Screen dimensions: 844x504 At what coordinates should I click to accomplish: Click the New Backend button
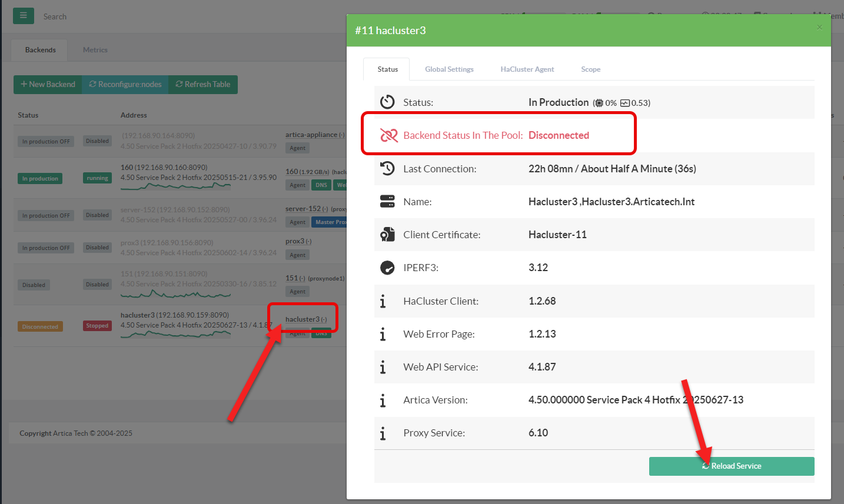click(48, 85)
